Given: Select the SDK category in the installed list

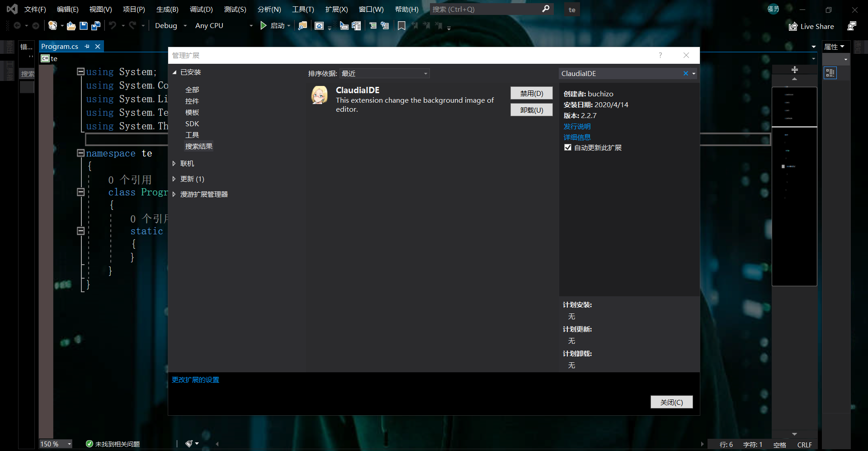Looking at the screenshot, I should tap(192, 123).
